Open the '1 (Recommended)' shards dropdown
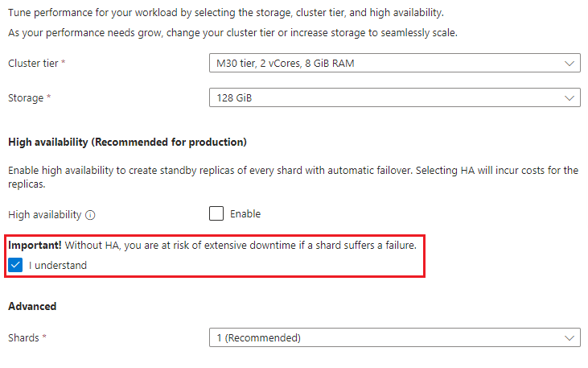The image size is (588, 368). (386, 338)
